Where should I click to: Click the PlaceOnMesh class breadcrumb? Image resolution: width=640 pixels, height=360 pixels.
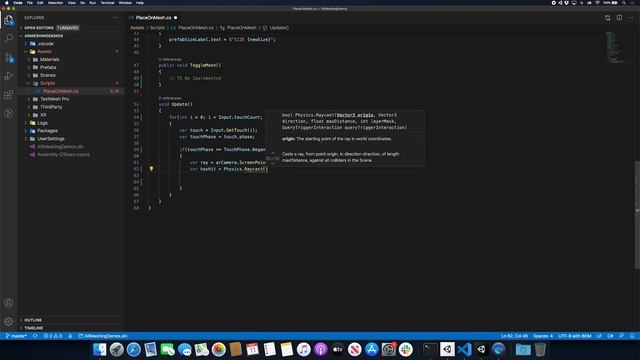coord(242,28)
